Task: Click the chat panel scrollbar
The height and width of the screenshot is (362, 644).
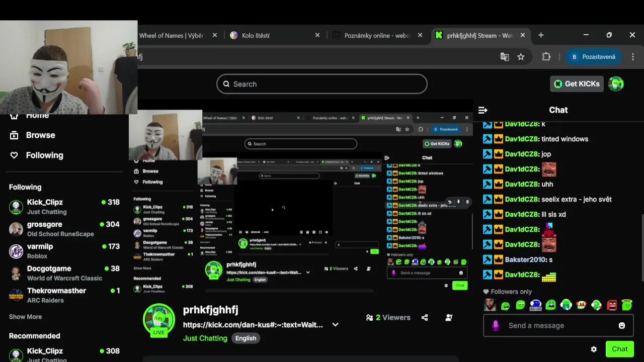Action: 642,248
